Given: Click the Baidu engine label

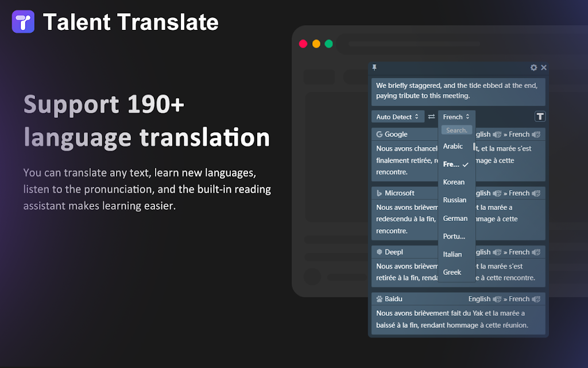Looking at the screenshot, I should click(x=393, y=299).
